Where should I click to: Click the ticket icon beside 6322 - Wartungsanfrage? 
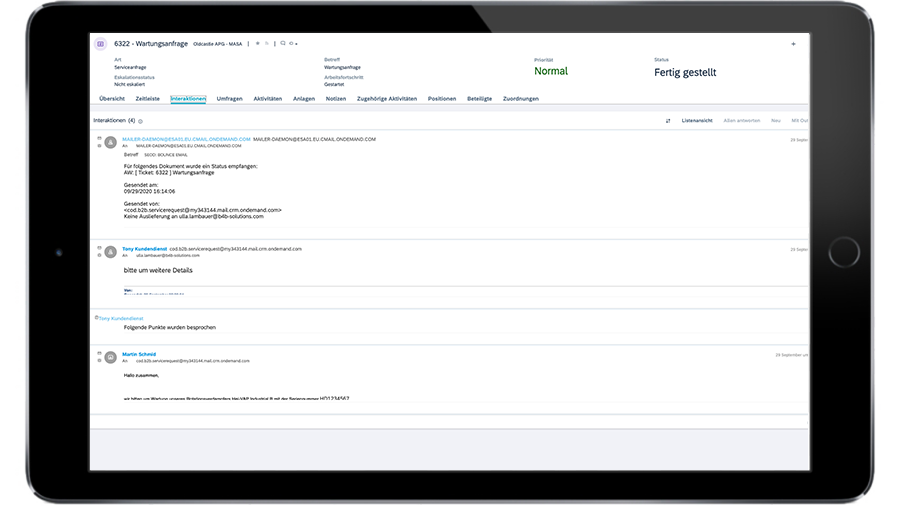pyautogui.click(x=100, y=44)
